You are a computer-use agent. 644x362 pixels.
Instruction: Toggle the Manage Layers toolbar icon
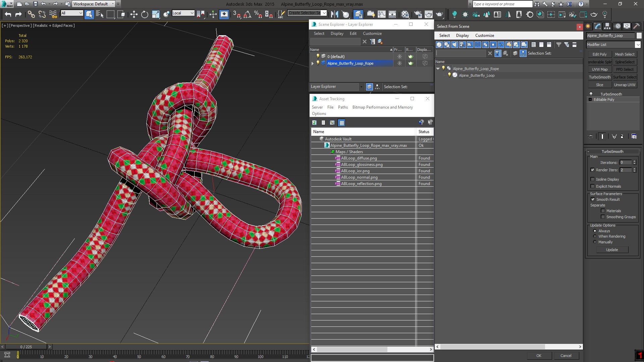tap(358, 14)
